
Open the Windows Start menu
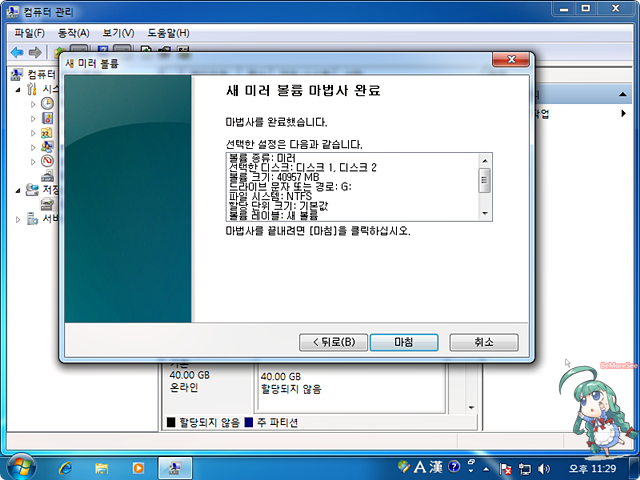click(x=21, y=467)
